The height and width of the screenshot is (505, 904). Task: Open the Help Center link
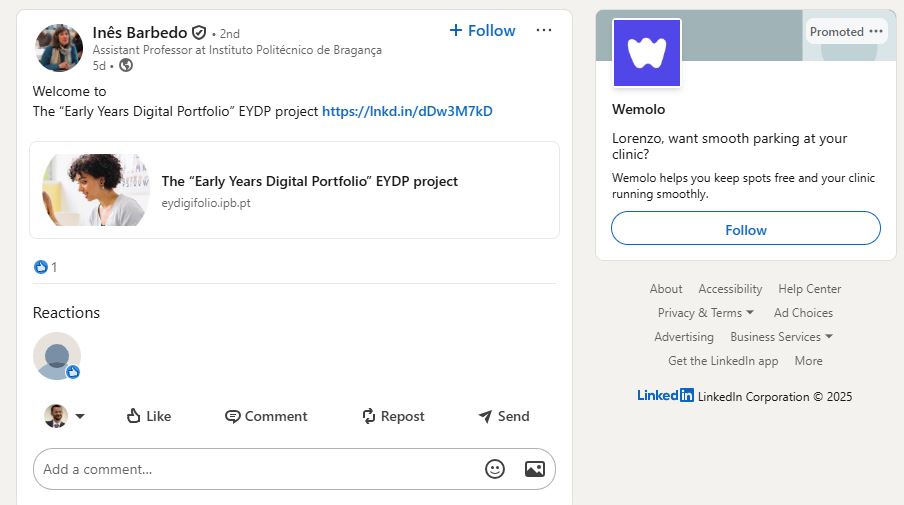[x=809, y=289]
